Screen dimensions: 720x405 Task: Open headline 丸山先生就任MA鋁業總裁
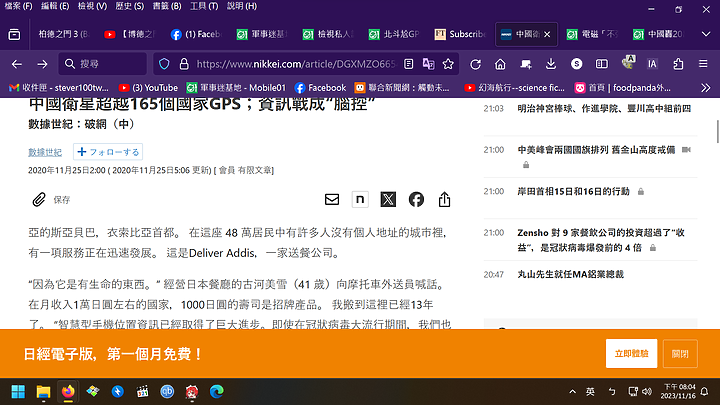(571, 275)
